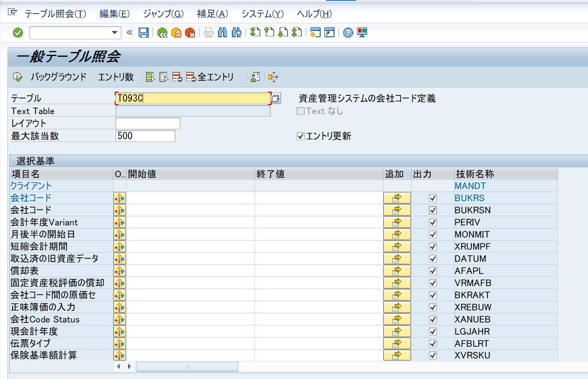This screenshot has height=379, width=588.
Task: Click the scroll left arrow below table
Action: 119,366
